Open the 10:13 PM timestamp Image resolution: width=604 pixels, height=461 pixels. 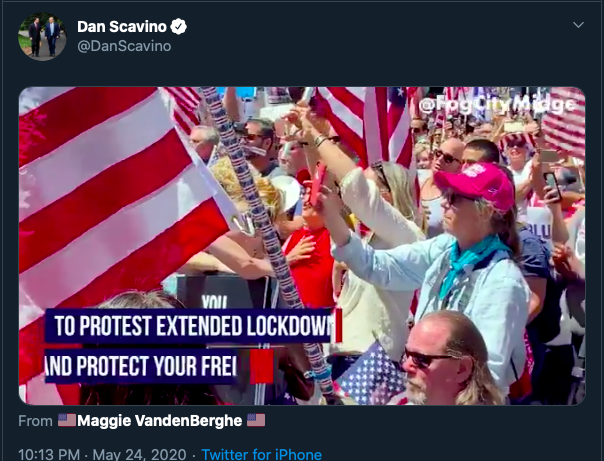49,454
